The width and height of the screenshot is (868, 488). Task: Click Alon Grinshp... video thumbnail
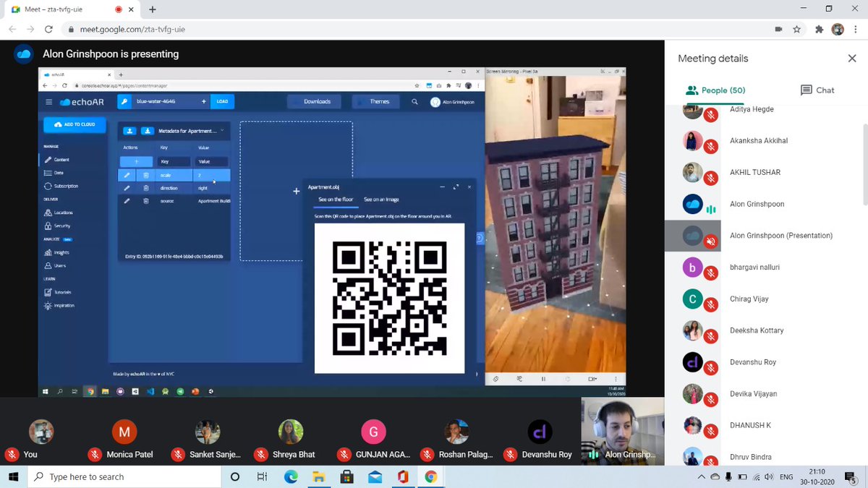(623, 431)
